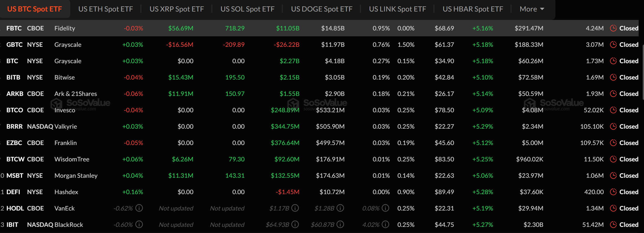The image size is (644, 233).
Task: Switch to the US ETH Spot ETF tab
Action: pos(105,9)
